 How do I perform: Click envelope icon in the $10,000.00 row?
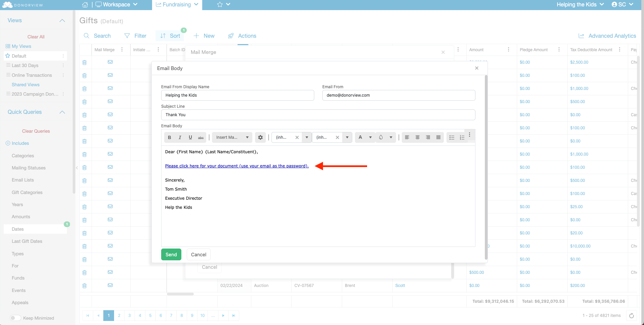[x=110, y=246]
